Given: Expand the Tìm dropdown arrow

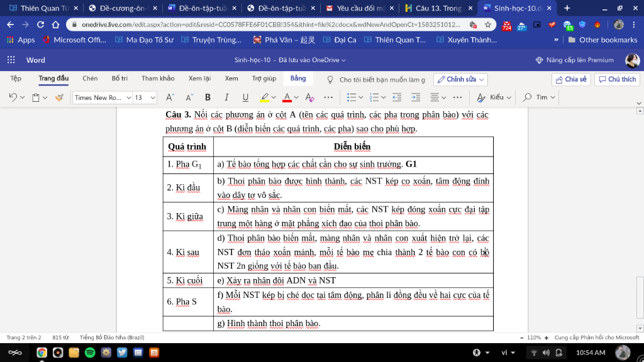Looking at the screenshot, I should 553,97.
